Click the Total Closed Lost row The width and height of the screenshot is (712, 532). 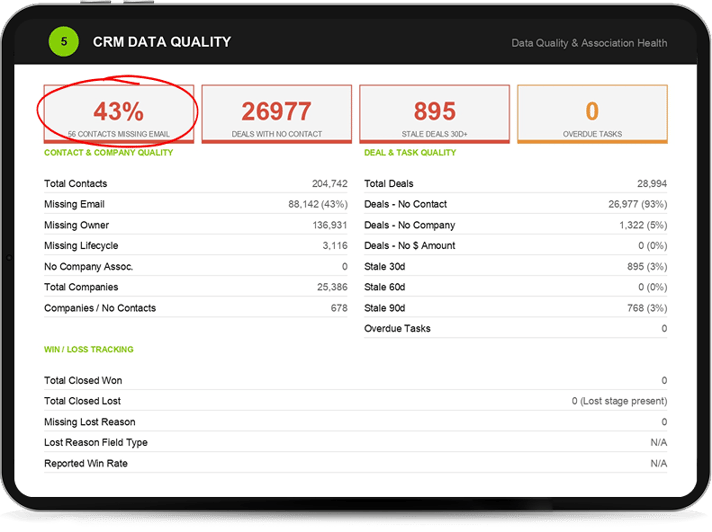[356, 401]
